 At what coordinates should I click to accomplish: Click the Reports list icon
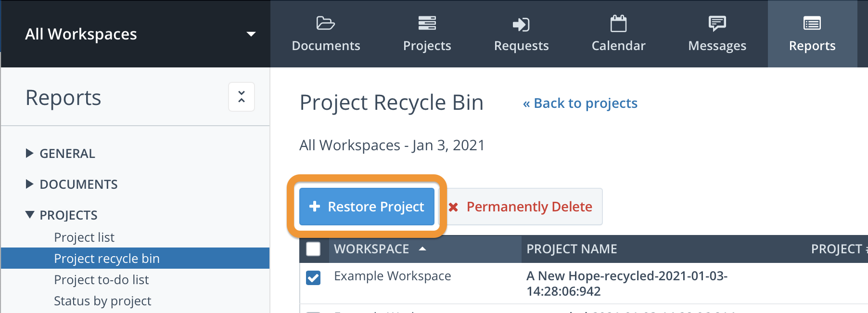(812, 23)
